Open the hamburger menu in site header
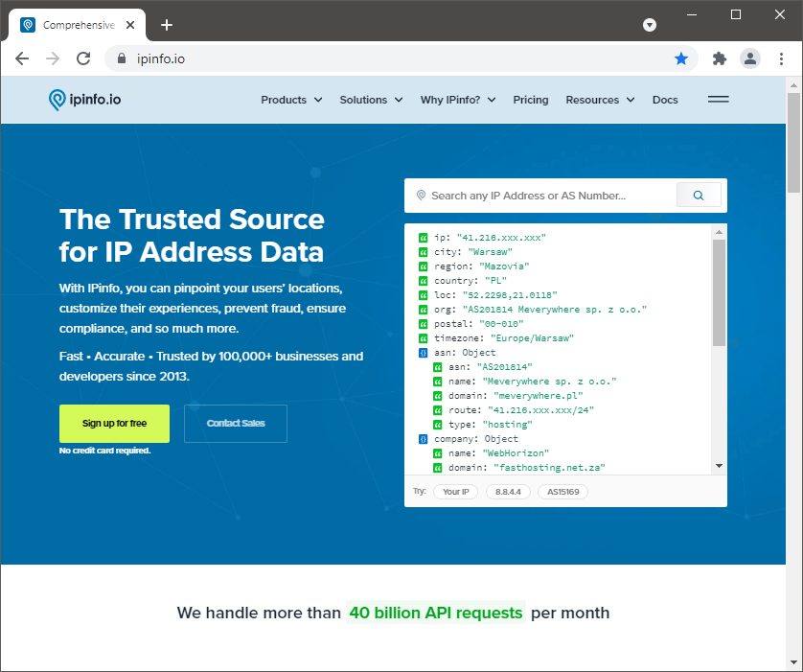Viewport: 803px width, 672px height. (x=718, y=100)
